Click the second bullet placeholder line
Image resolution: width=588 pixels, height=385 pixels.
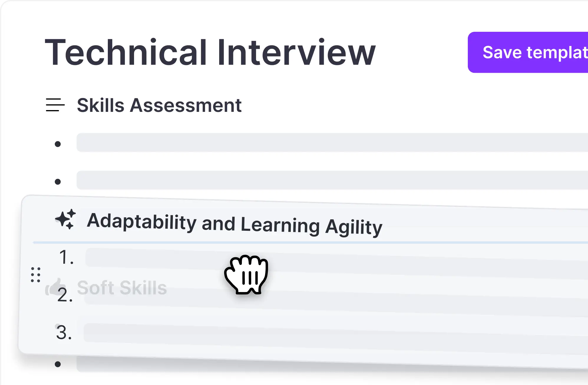pyautogui.click(x=332, y=180)
